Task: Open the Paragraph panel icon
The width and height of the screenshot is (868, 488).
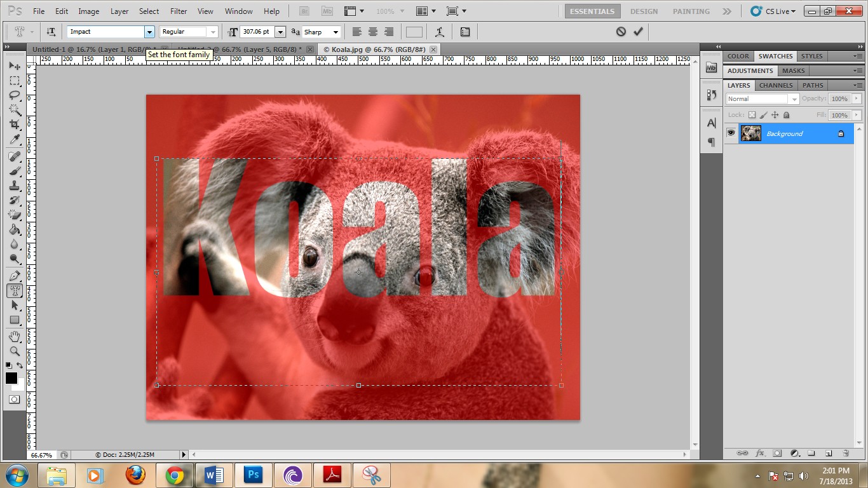Action: click(711, 142)
